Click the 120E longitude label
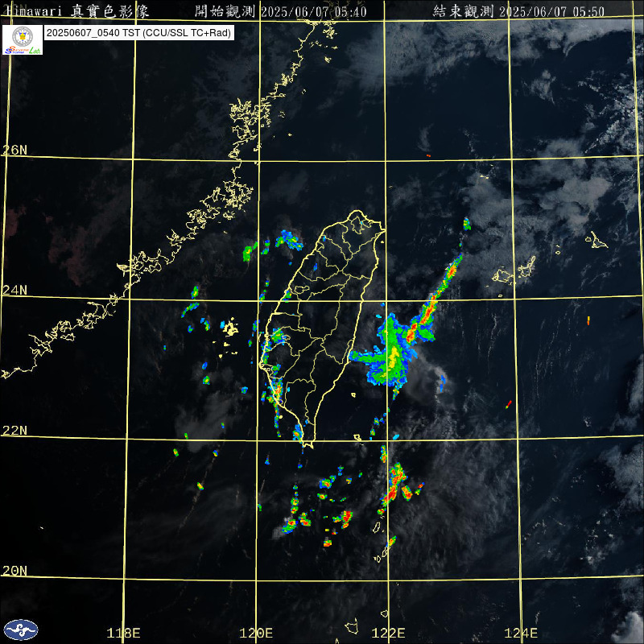Image resolution: width=644 pixels, height=644 pixels. [256, 633]
